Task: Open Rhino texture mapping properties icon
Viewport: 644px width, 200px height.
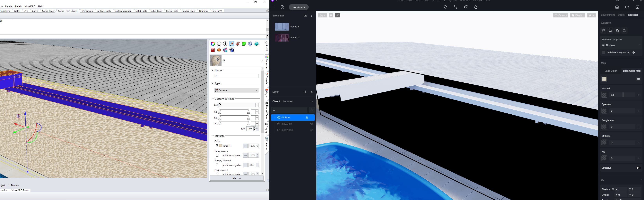Action: (238, 44)
